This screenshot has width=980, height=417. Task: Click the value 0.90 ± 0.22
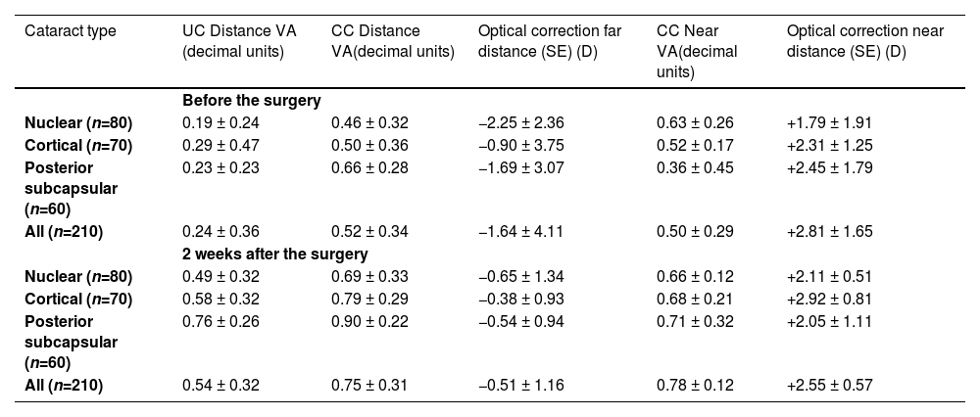[369, 319]
